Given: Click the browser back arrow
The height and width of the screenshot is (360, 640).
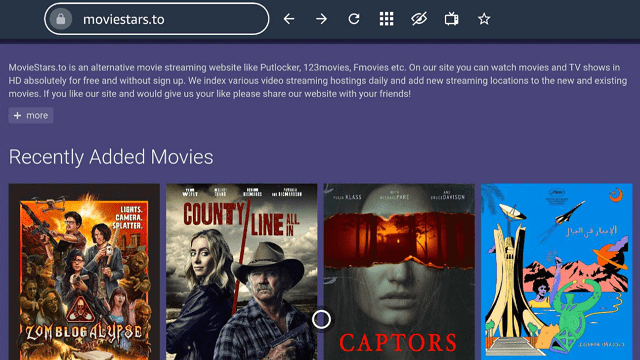Looking at the screenshot, I should [289, 19].
